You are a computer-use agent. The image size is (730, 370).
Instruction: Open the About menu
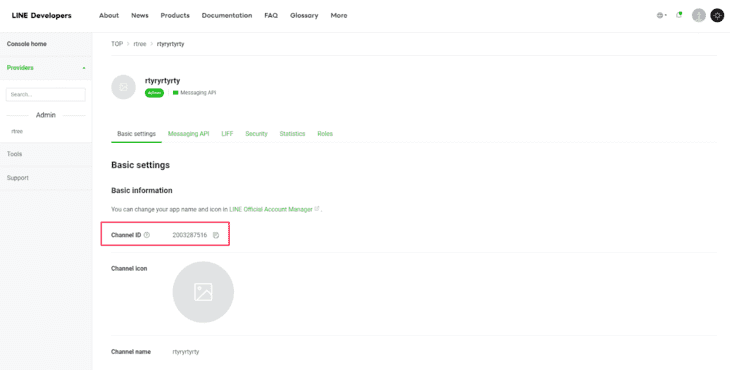coord(109,15)
